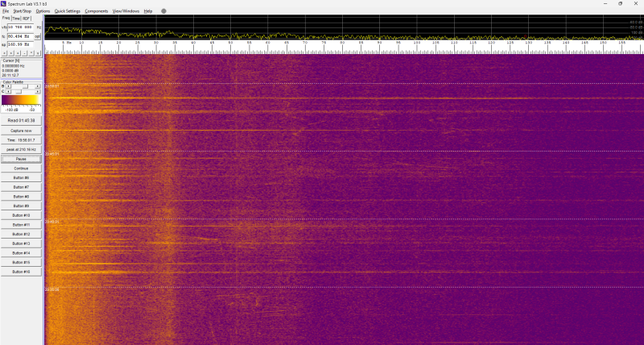Click Button #10
The image size is (644, 345).
tap(21, 215)
